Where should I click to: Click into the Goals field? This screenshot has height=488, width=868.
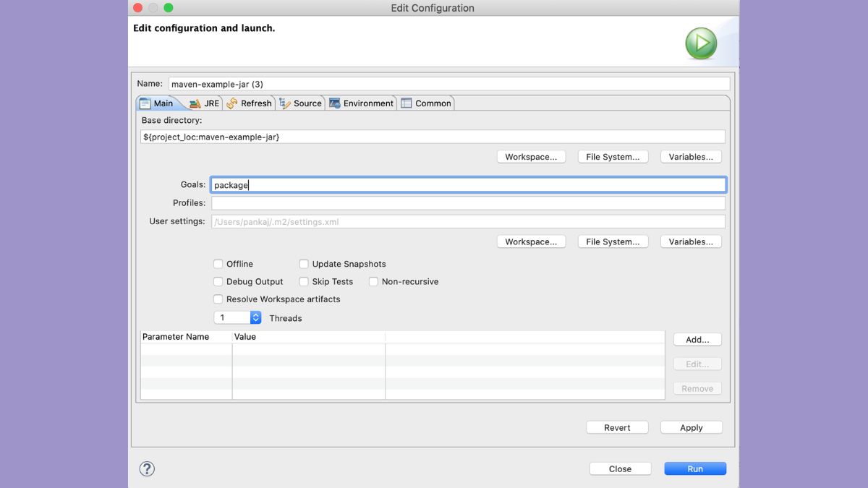[x=468, y=185]
